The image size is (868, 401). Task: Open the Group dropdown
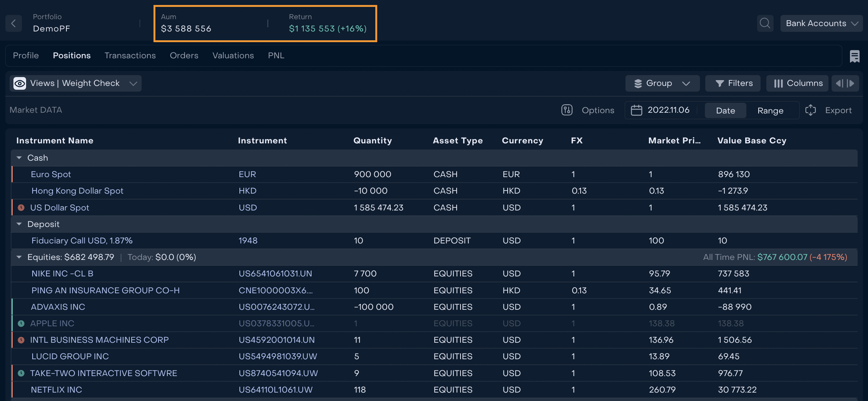point(662,83)
